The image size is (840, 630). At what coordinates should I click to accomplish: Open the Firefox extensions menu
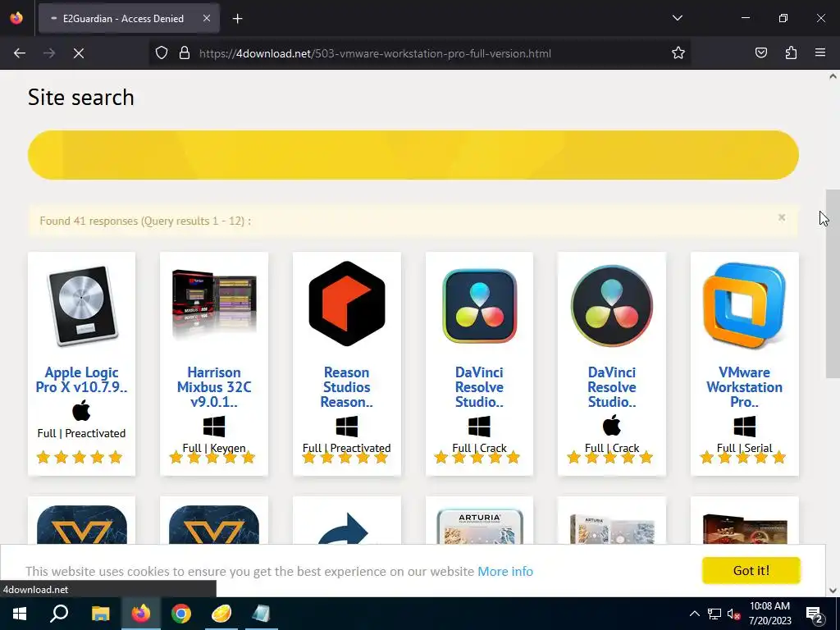pos(791,53)
